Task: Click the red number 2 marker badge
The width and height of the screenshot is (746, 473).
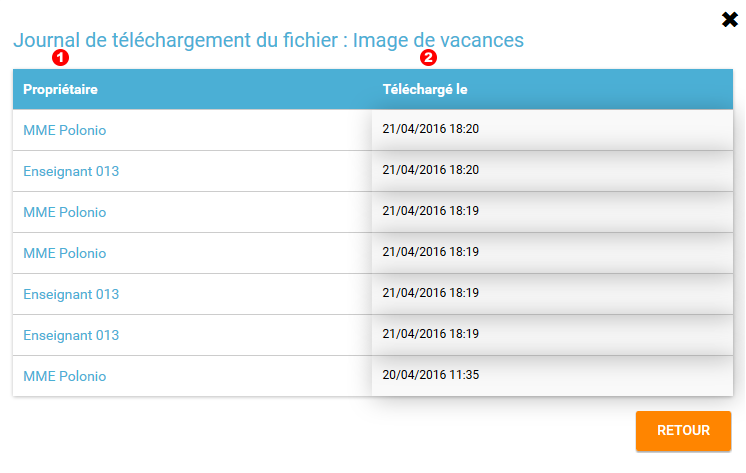Action: click(x=428, y=58)
